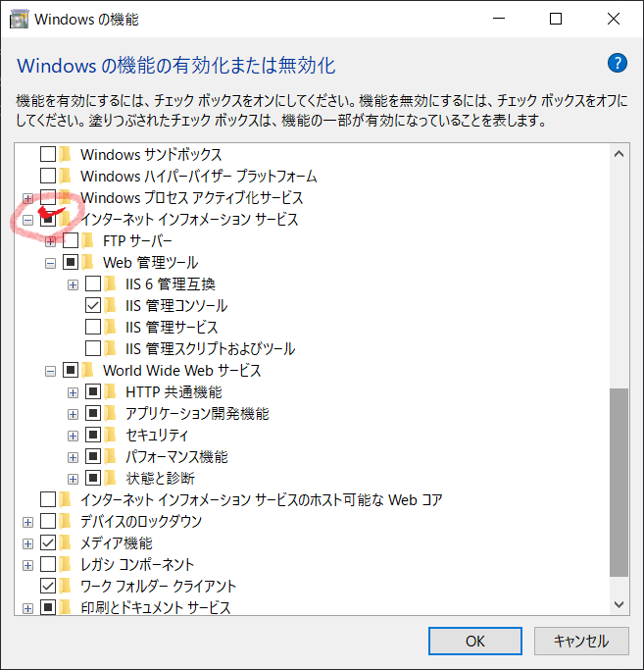The height and width of the screenshot is (670, 644).
Task: Enable the IIS 管理サービス checkbox
Action: click(93, 327)
